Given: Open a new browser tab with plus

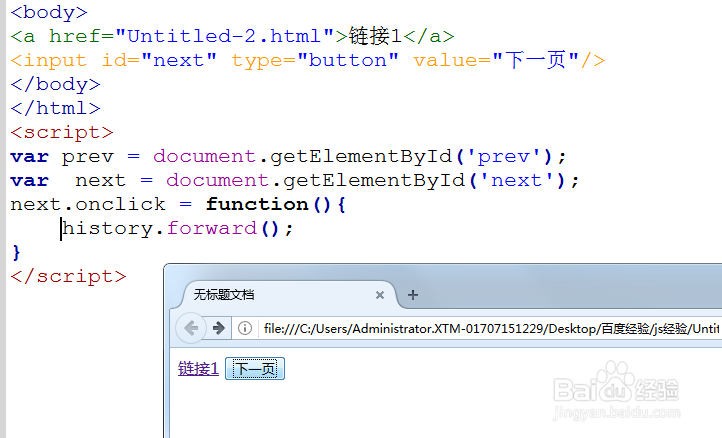Looking at the screenshot, I should pos(413,295).
